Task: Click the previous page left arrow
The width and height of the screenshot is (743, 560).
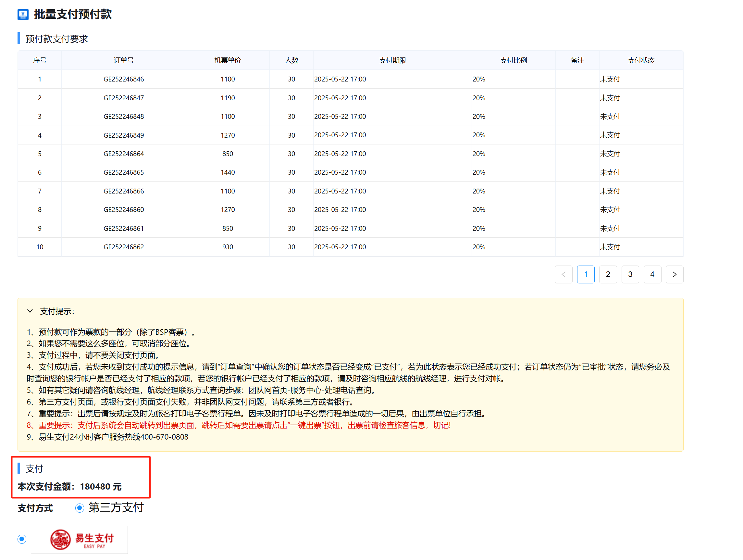Action: pyautogui.click(x=563, y=274)
